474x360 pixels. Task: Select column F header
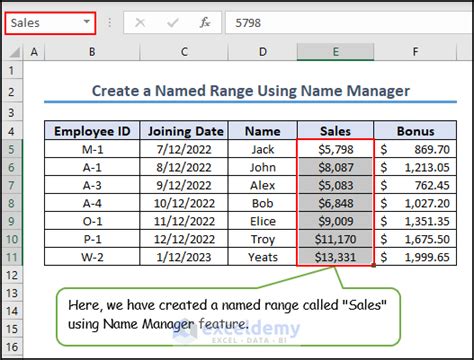(415, 52)
